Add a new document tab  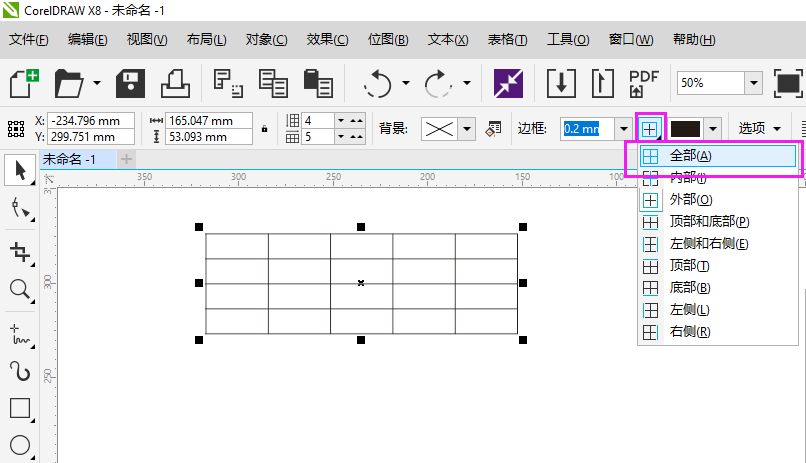pyautogui.click(x=127, y=159)
